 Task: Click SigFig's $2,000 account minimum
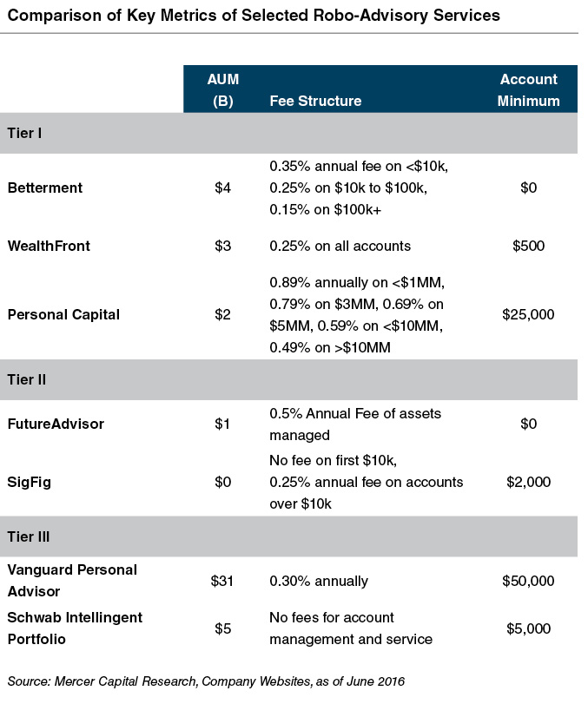[x=528, y=482]
